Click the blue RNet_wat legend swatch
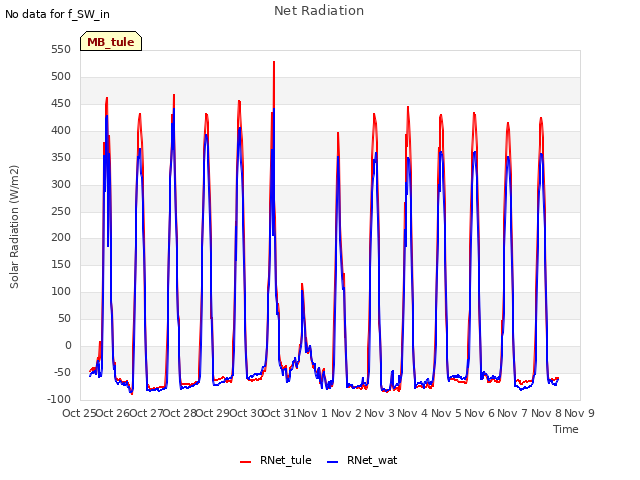This screenshot has height=480, width=640. click(x=333, y=462)
